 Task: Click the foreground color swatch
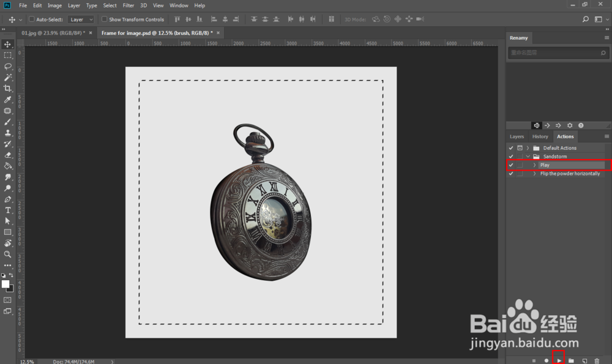click(6, 284)
